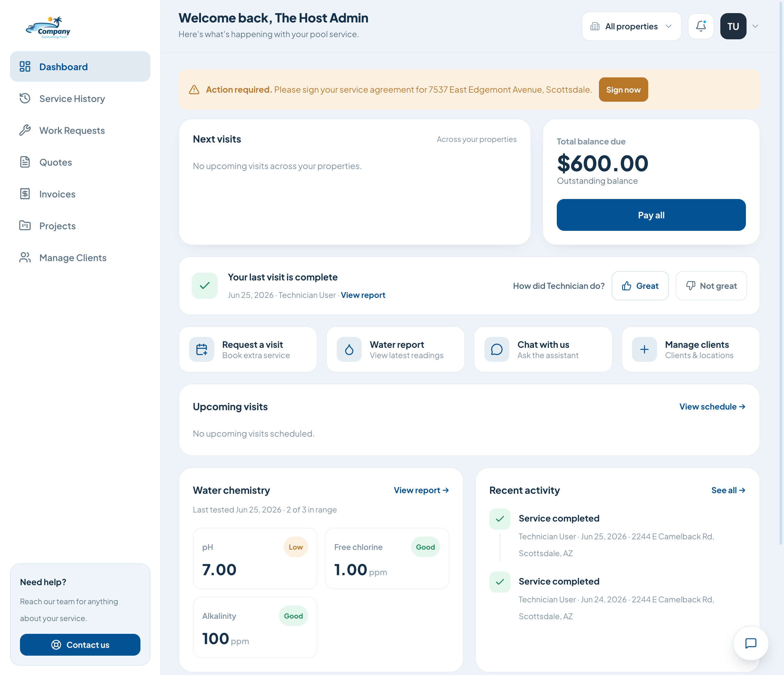Expand the user account menu chevron
The image size is (784, 675).
[x=755, y=26]
